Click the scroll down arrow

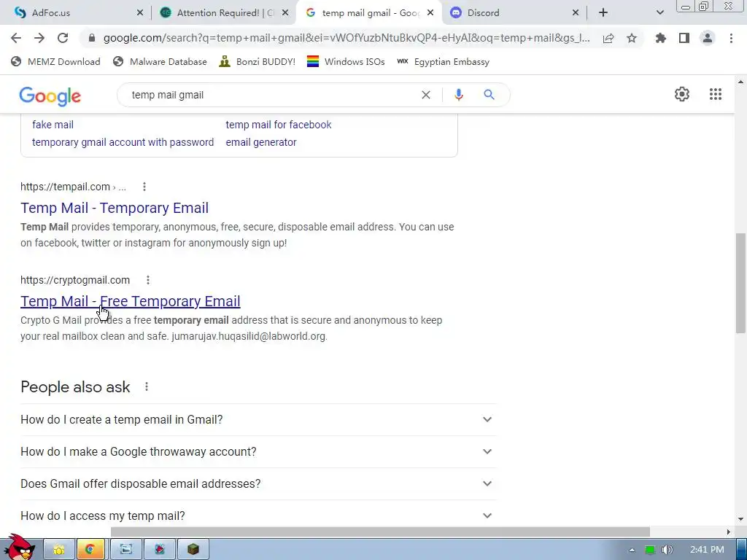click(x=740, y=519)
